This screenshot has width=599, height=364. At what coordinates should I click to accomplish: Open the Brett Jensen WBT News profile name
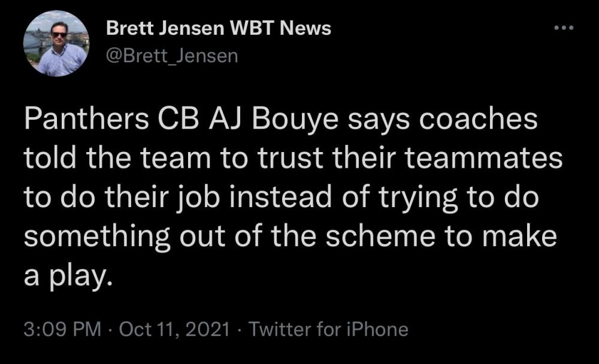tap(218, 29)
